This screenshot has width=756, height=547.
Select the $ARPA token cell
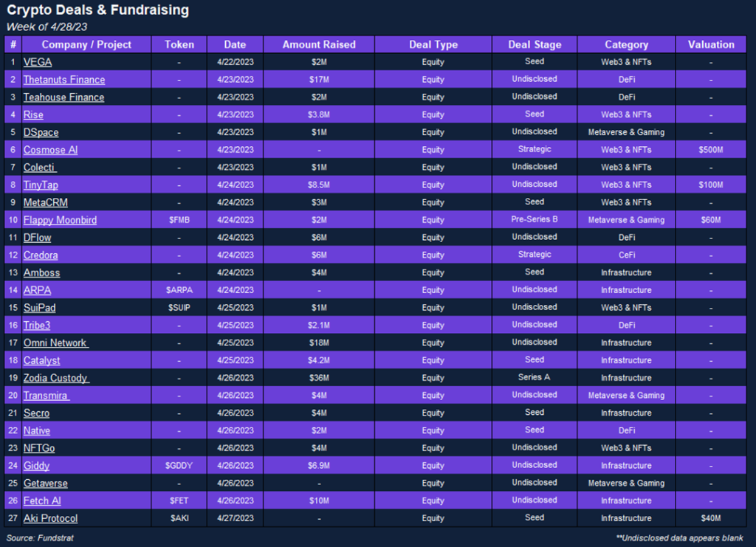(179, 290)
